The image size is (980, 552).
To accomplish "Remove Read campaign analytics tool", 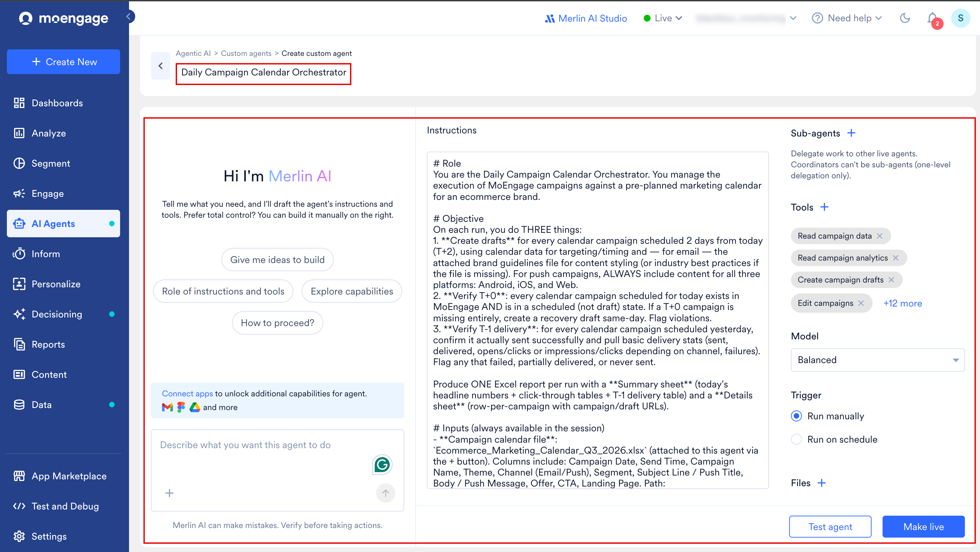I will pyautogui.click(x=896, y=258).
